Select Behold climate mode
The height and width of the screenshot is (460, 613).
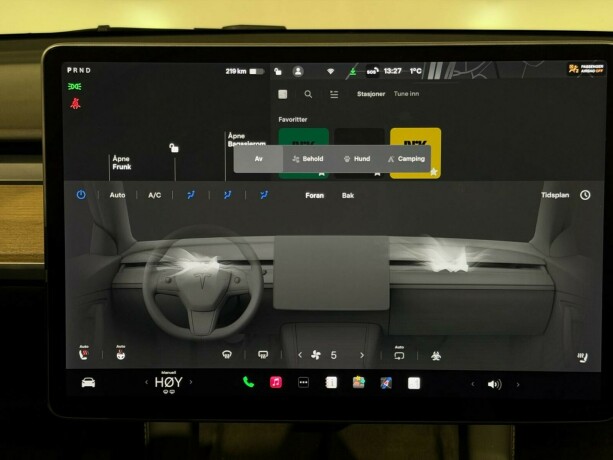(308, 159)
